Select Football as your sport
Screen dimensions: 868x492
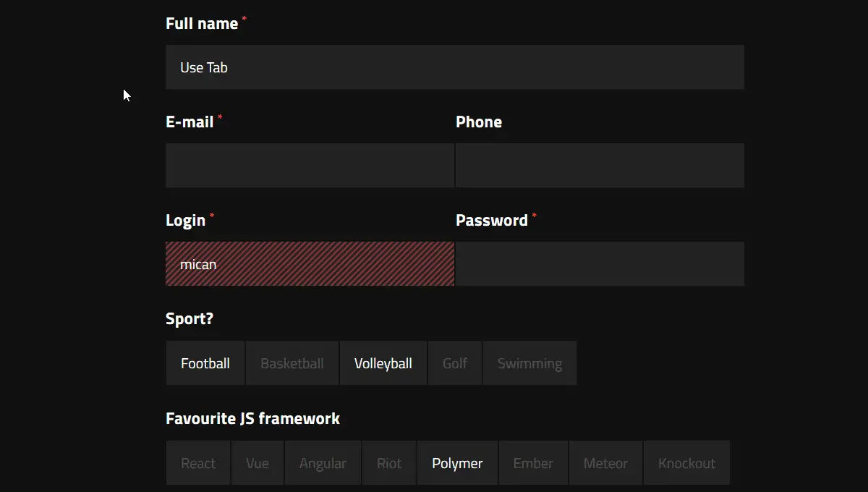click(205, 362)
